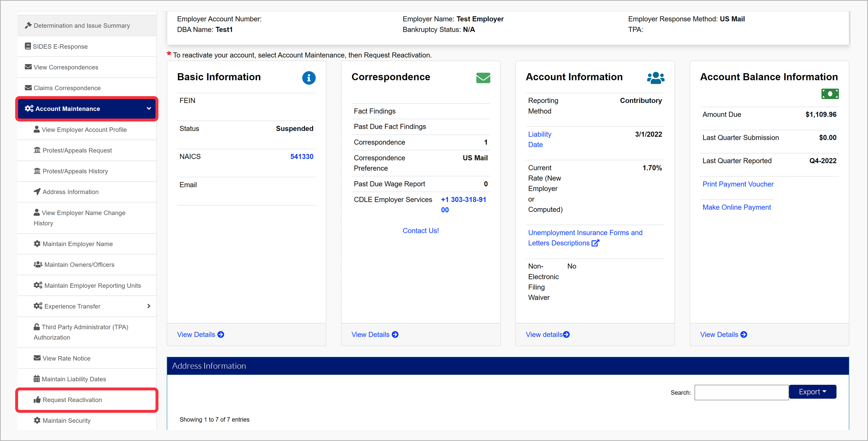868x441 pixels.
Task: Click the envelope icon beside View Correspondences
Action: coord(28,67)
